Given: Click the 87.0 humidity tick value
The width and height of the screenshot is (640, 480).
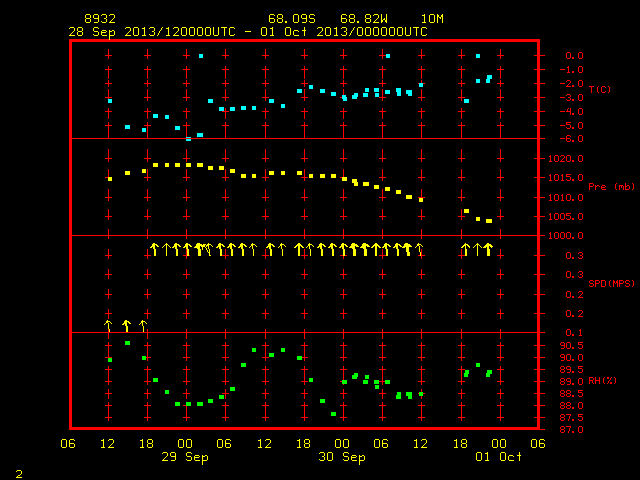Looking at the screenshot, I should point(571,430).
